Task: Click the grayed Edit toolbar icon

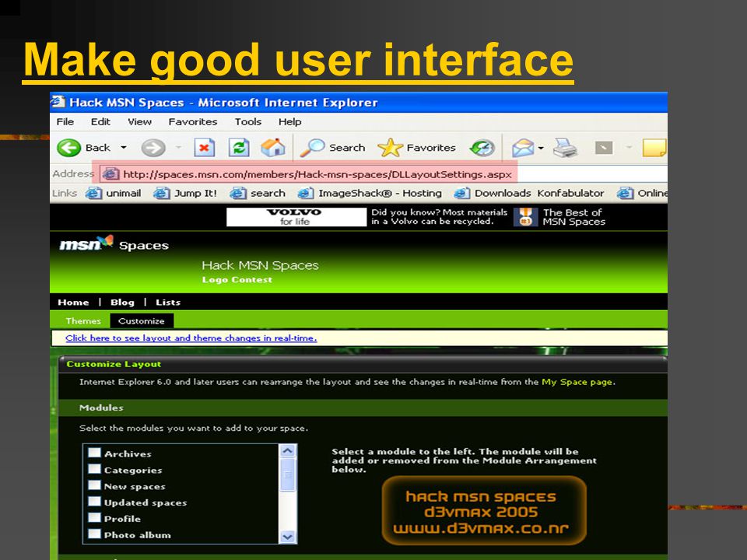Action: pos(604,148)
